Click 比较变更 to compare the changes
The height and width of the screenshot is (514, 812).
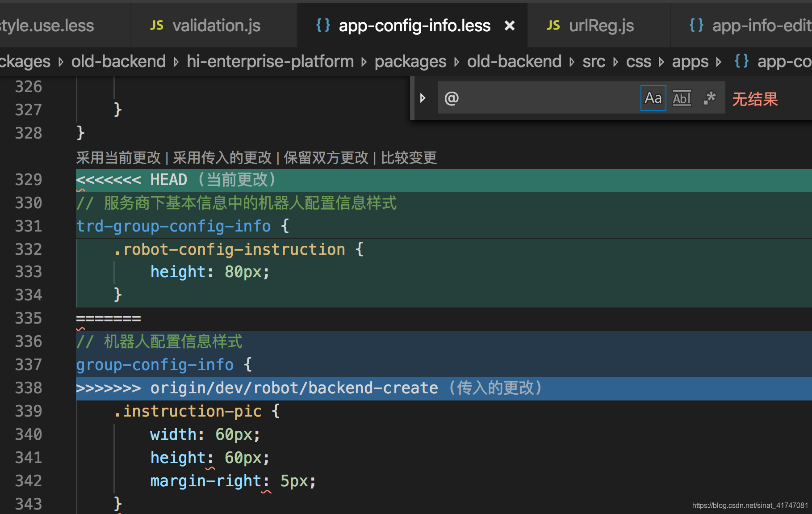click(409, 157)
